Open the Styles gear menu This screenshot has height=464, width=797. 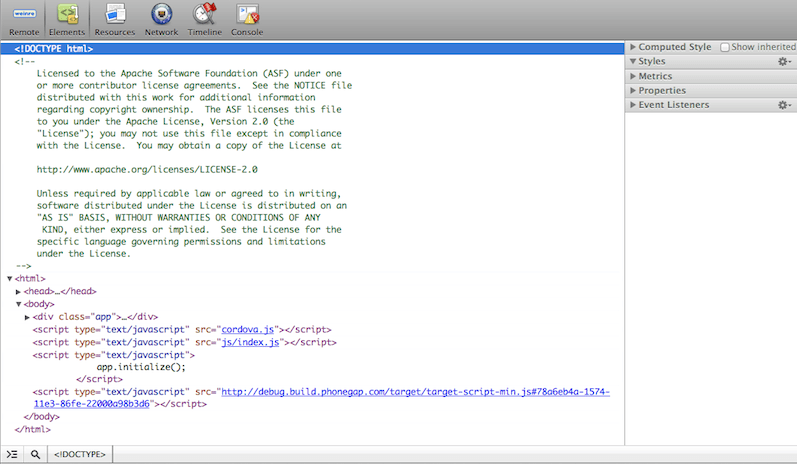(784, 62)
